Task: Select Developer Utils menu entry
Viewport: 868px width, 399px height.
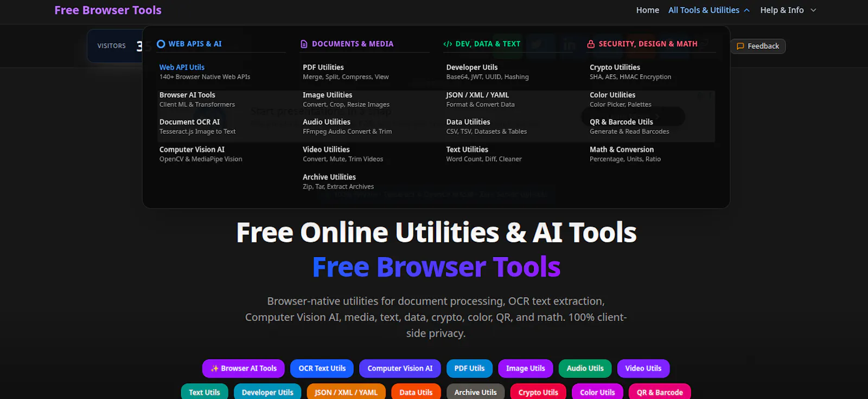Action: tap(487, 72)
